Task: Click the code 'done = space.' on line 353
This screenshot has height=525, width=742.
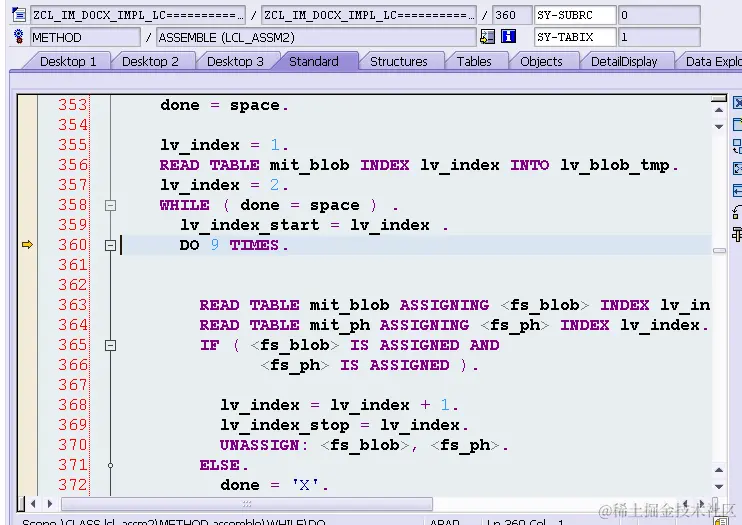Action: [224, 105]
